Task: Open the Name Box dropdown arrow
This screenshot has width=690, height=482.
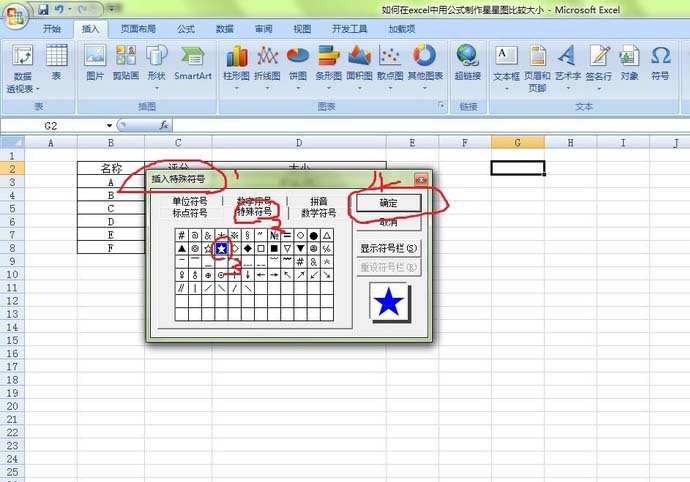Action: [x=109, y=126]
